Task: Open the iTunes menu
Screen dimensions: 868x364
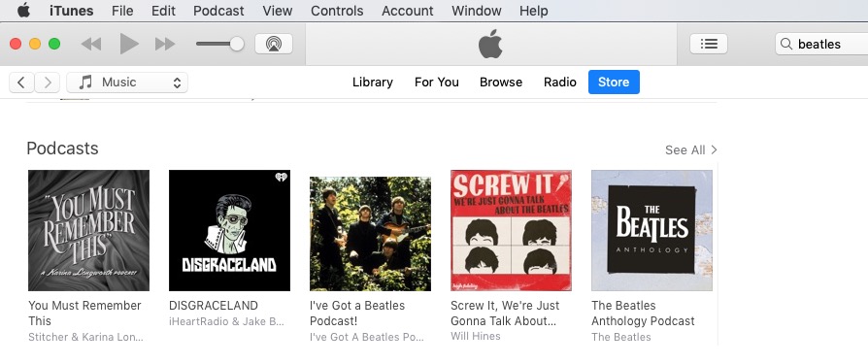Action: point(72,11)
